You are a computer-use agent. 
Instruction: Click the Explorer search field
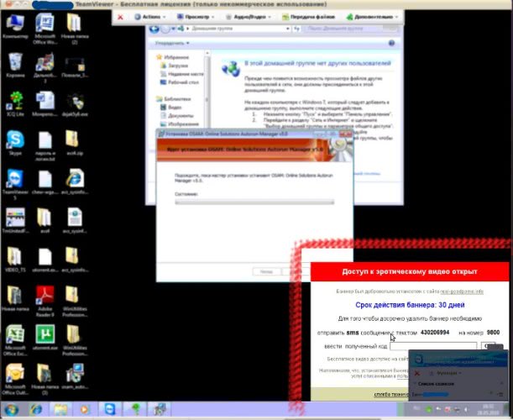351,29
